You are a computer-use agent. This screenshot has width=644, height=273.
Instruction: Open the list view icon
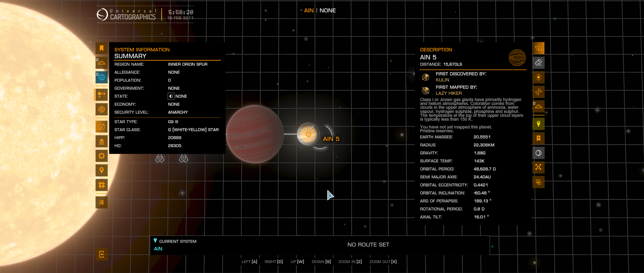[102, 202]
